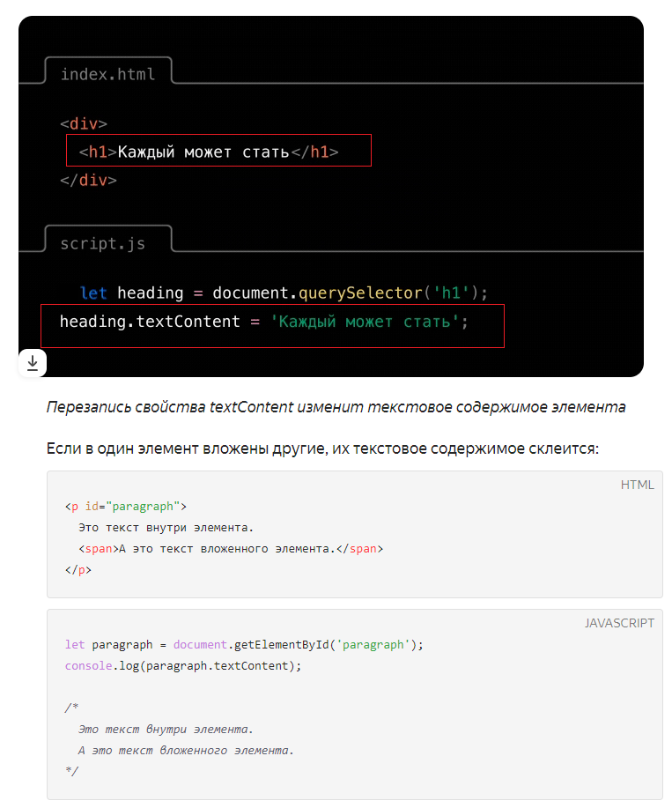
Task: Click the closing p tag
Action: point(78,570)
